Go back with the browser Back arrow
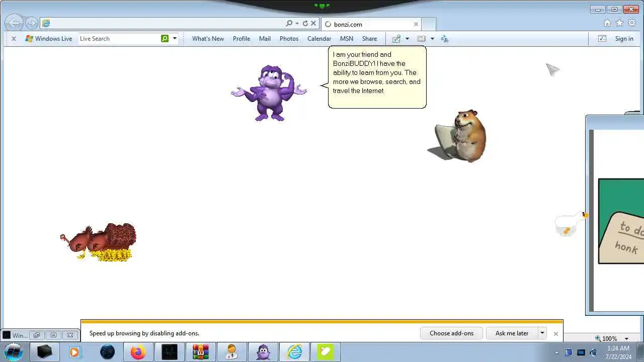644x362 pixels. tap(15, 23)
